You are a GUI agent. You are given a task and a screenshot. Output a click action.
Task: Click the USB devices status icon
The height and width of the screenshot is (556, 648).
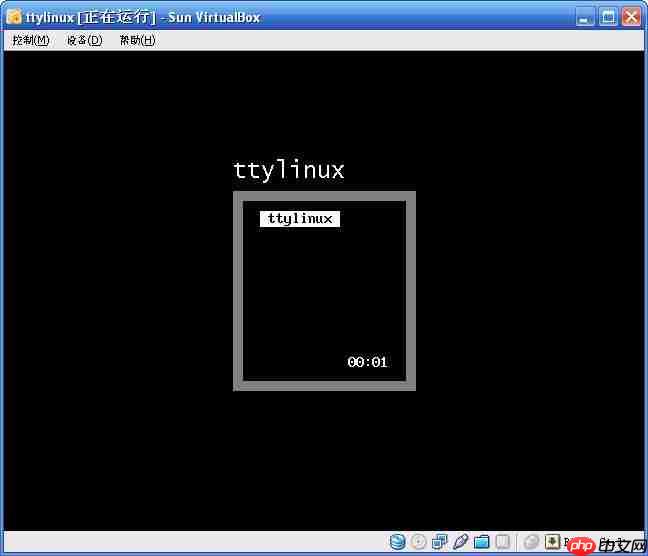[461, 542]
